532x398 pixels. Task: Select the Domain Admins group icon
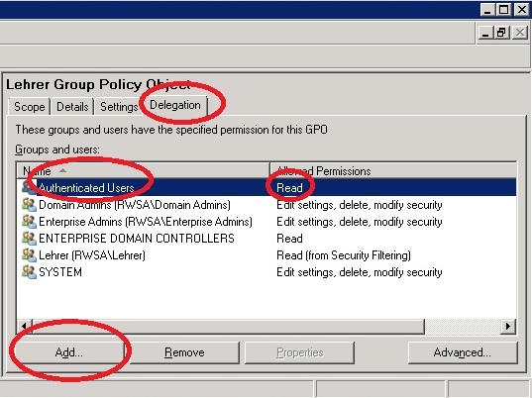(x=29, y=205)
